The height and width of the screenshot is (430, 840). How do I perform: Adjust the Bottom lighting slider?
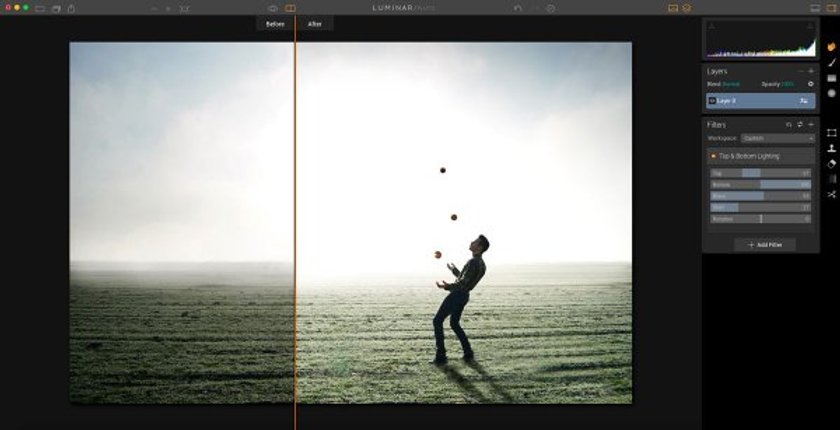760,185
